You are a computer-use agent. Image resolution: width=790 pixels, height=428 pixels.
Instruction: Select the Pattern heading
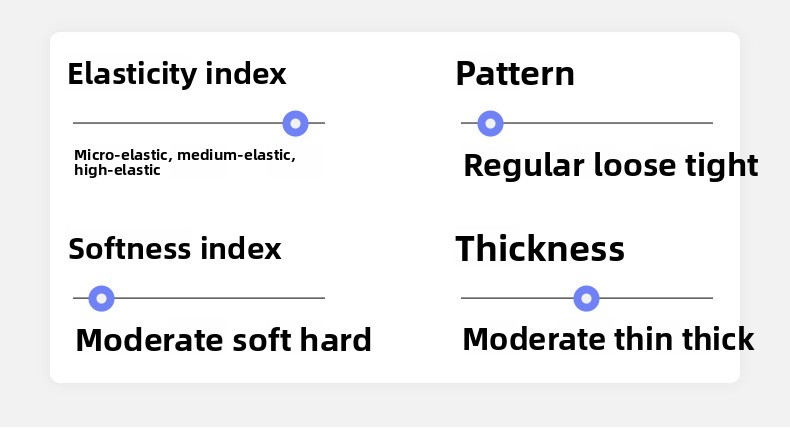point(515,74)
